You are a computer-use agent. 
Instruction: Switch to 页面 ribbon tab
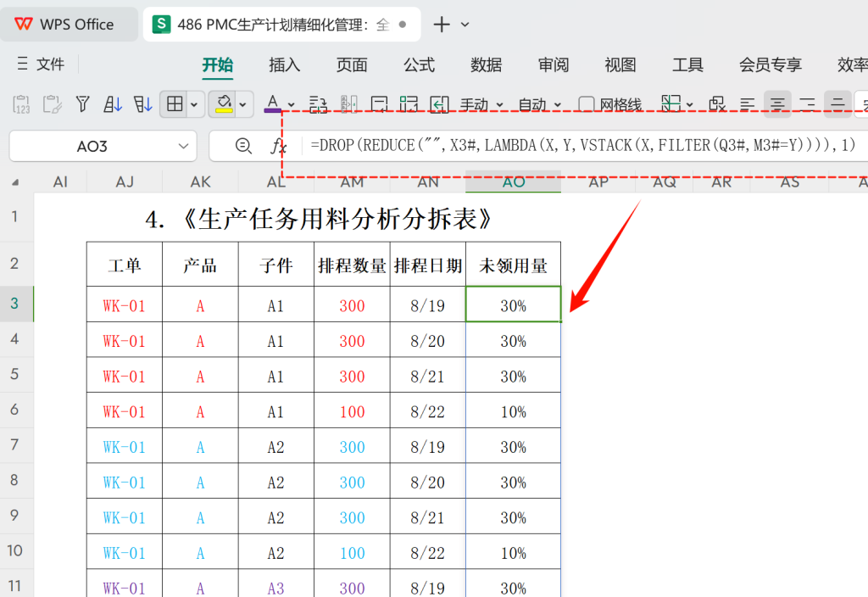[352, 64]
